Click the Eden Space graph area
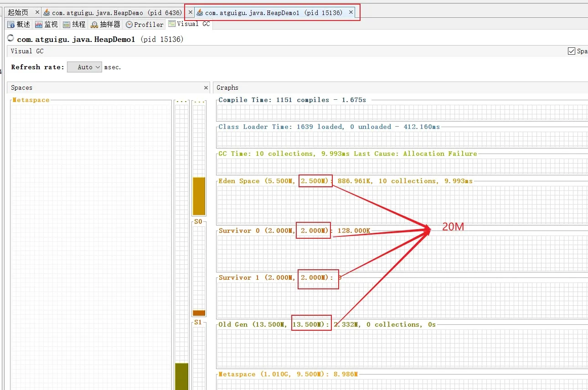Viewport: 588px width, 390px height. coord(402,205)
